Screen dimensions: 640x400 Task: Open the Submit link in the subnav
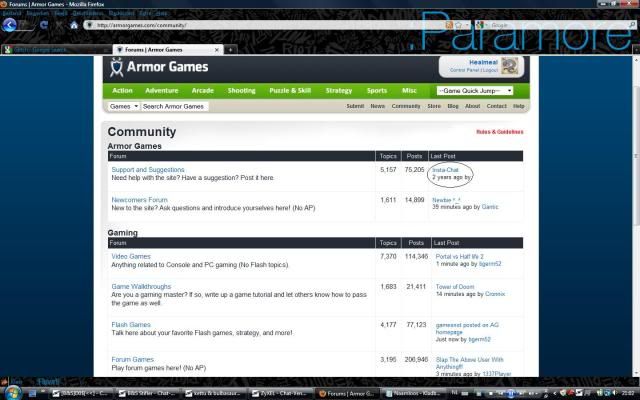(355, 106)
